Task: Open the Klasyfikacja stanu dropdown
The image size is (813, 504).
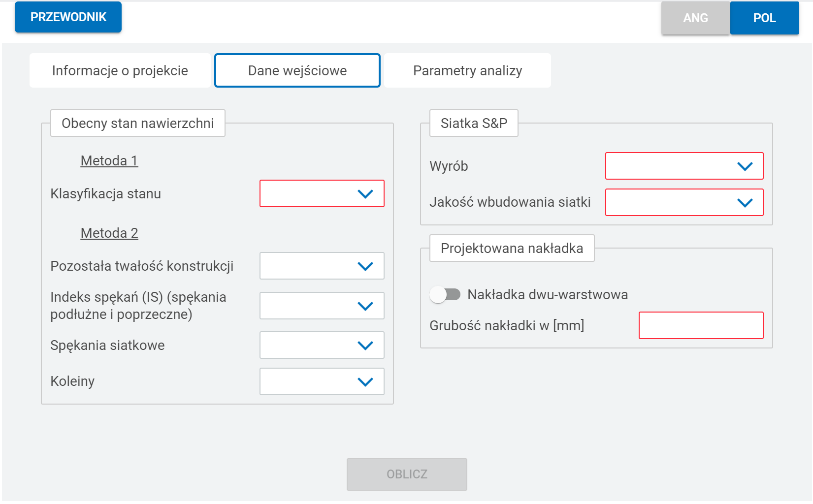Action: [322, 193]
